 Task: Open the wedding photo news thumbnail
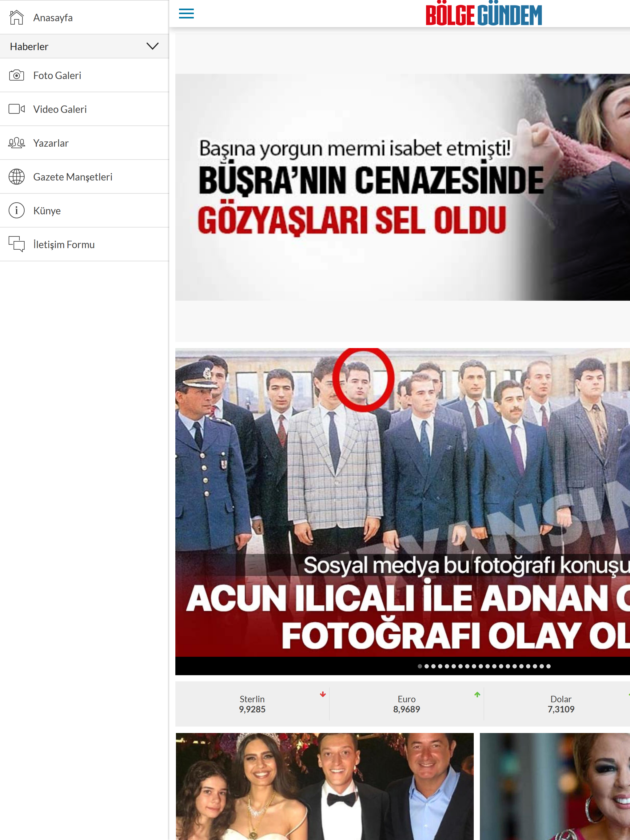click(325, 786)
